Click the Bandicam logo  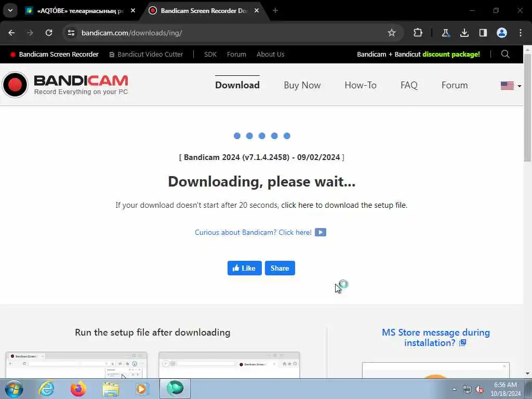[x=65, y=85]
